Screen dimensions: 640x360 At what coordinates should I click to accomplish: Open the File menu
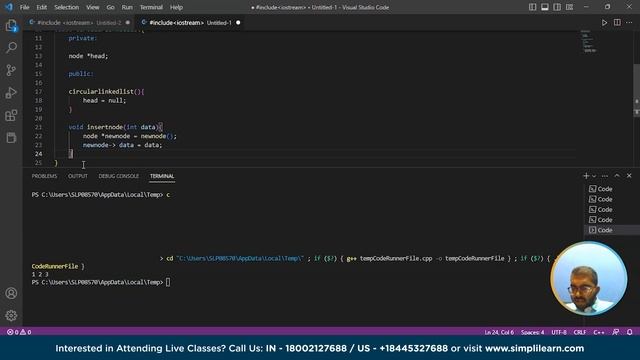(24, 7)
